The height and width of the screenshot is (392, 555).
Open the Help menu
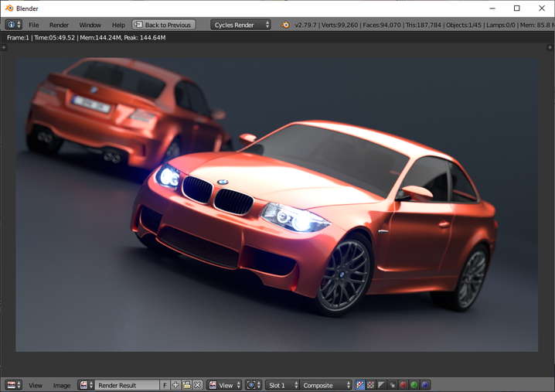click(x=118, y=26)
